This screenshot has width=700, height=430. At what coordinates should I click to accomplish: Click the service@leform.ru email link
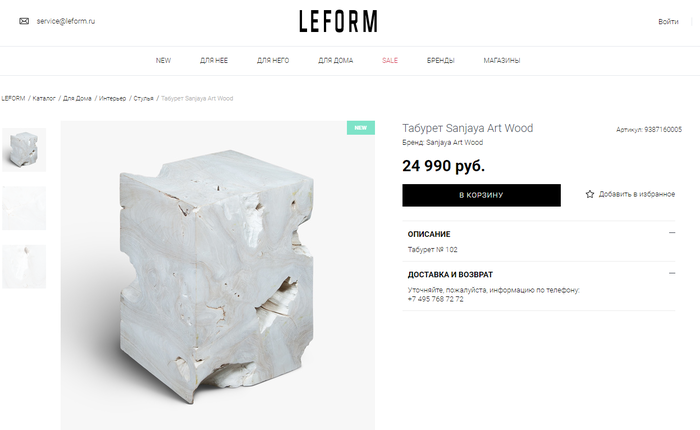pyautogui.click(x=66, y=21)
